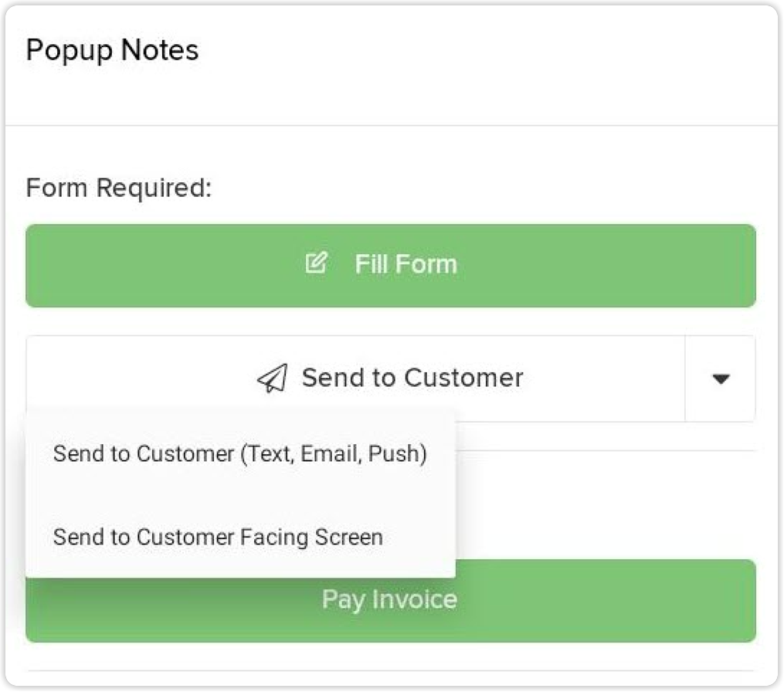Open the Send to Customer dropdown arrow
784x692 pixels.
[720, 378]
